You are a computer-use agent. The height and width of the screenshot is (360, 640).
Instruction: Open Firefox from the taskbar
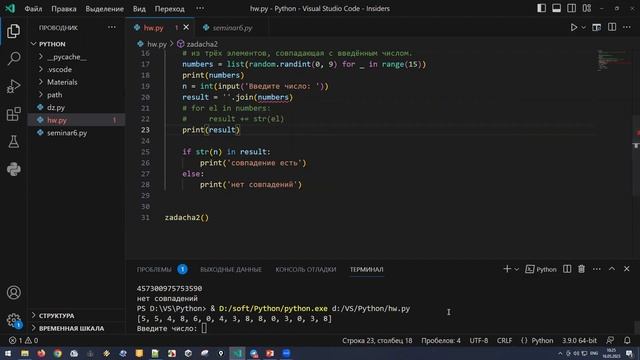point(41,353)
